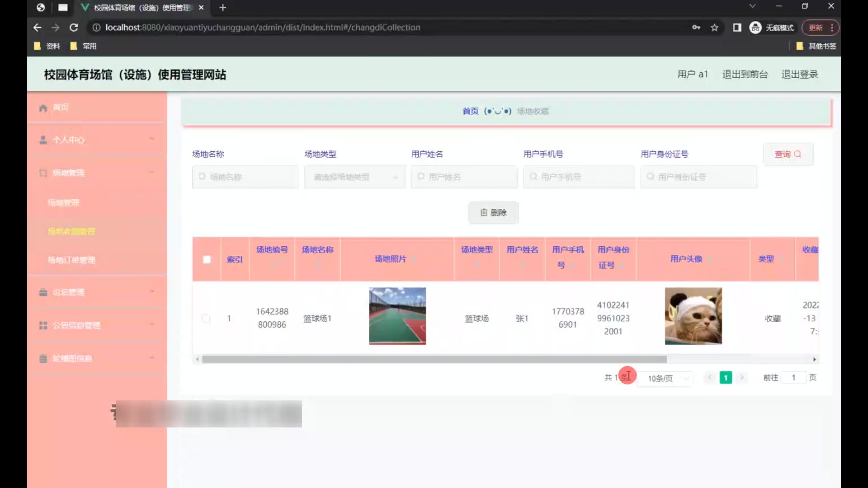Click the 论坛管理 briefcase icon
Screen dimensions: 868x488
click(x=43, y=292)
